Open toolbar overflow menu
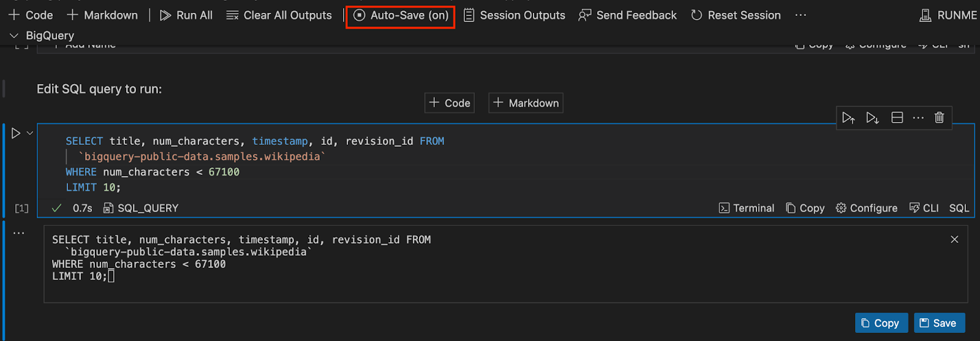The height and width of the screenshot is (341, 980). point(801,15)
